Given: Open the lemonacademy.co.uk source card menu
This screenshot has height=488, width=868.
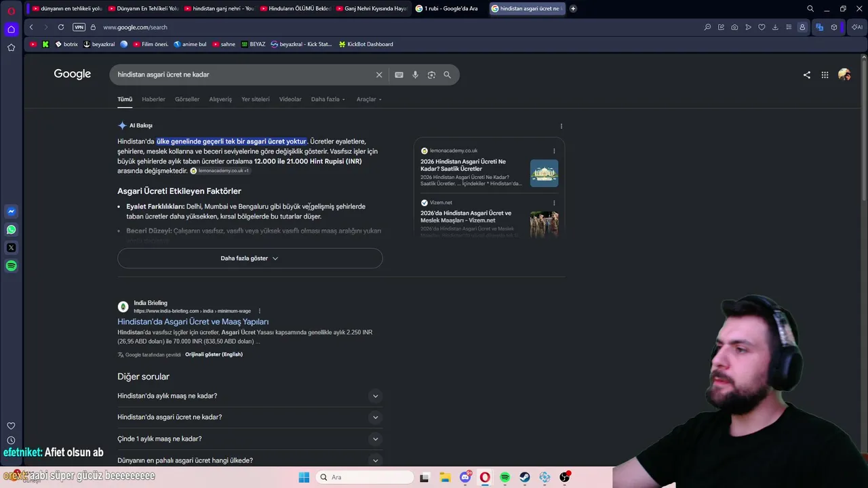Looking at the screenshot, I should click(x=554, y=150).
